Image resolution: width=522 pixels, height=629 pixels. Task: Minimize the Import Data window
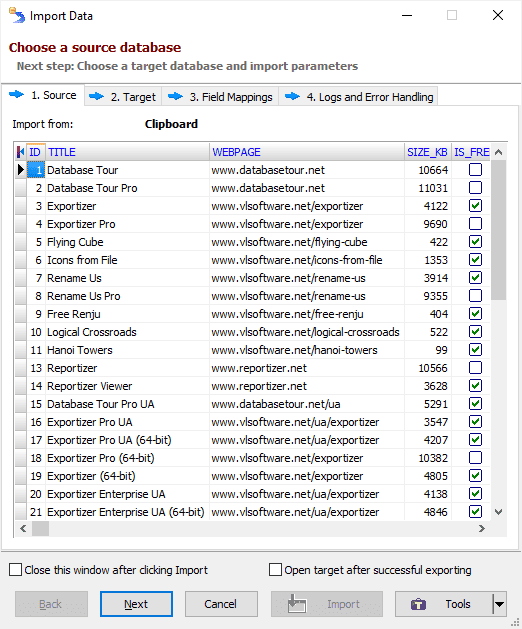pyautogui.click(x=407, y=15)
